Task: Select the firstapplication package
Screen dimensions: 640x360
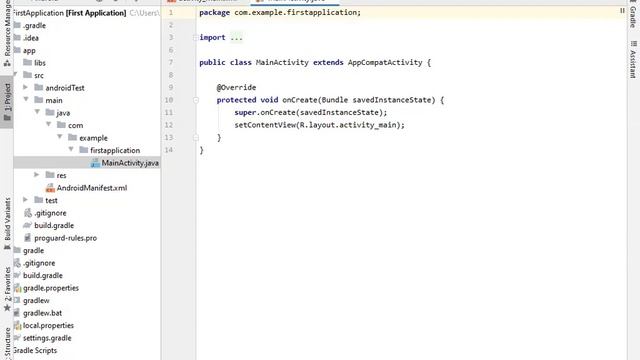Action: (x=115, y=150)
